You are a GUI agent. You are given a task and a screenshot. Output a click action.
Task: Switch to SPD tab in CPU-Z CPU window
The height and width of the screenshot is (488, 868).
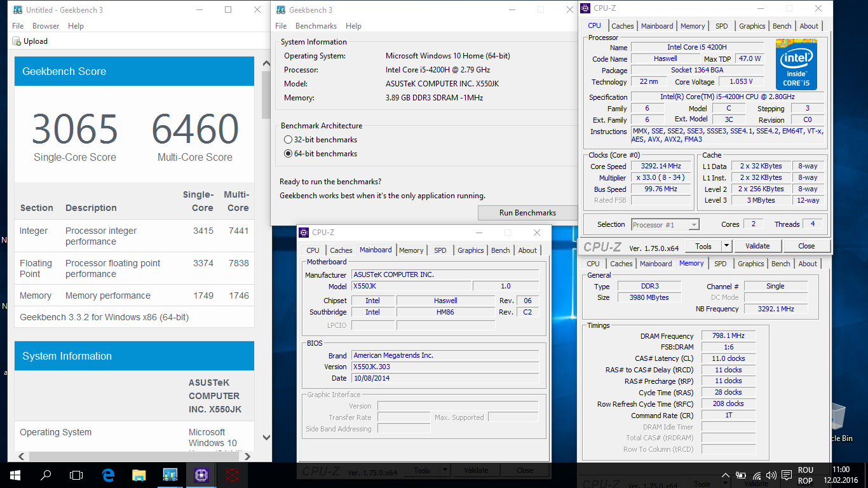(x=722, y=26)
